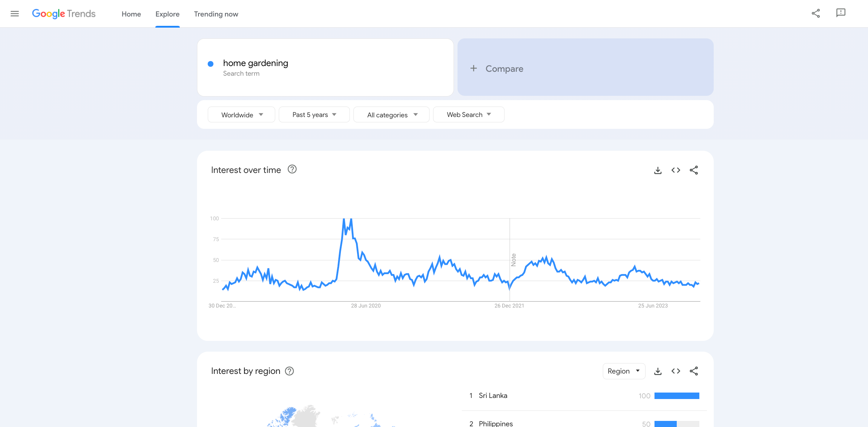The height and width of the screenshot is (427, 868).
Task: Expand the All categories dropdown
Action: pos(391,115)
